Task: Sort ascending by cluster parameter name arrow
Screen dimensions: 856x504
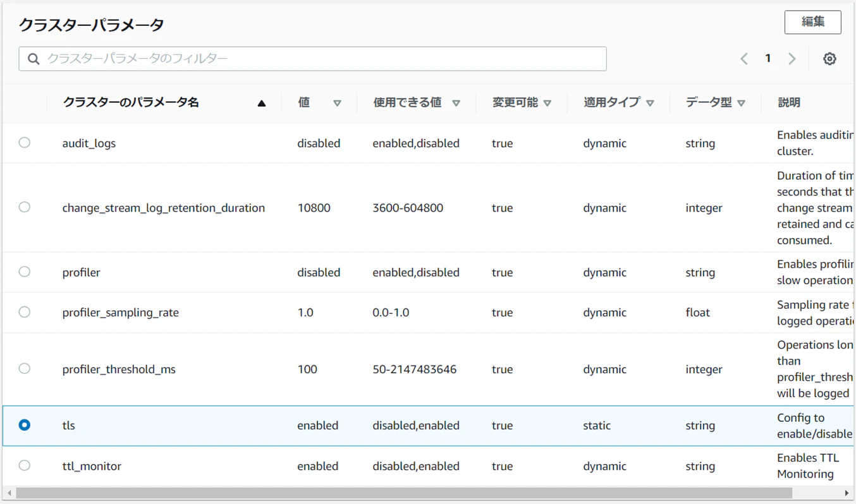Action: [x=261, y=103]
